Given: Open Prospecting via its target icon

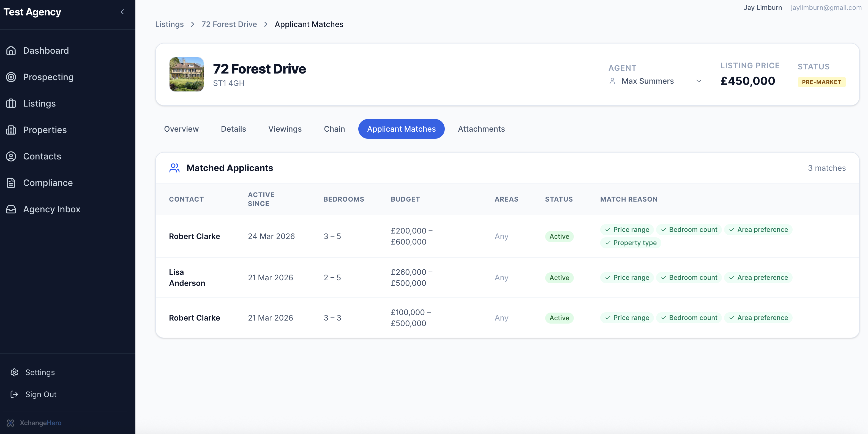Looking at the screenshot, I should click(x=11, y=77).
